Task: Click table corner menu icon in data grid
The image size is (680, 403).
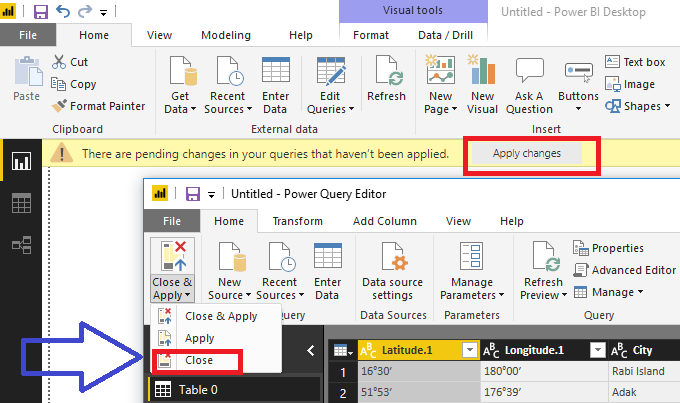Action: pos(343,350)
